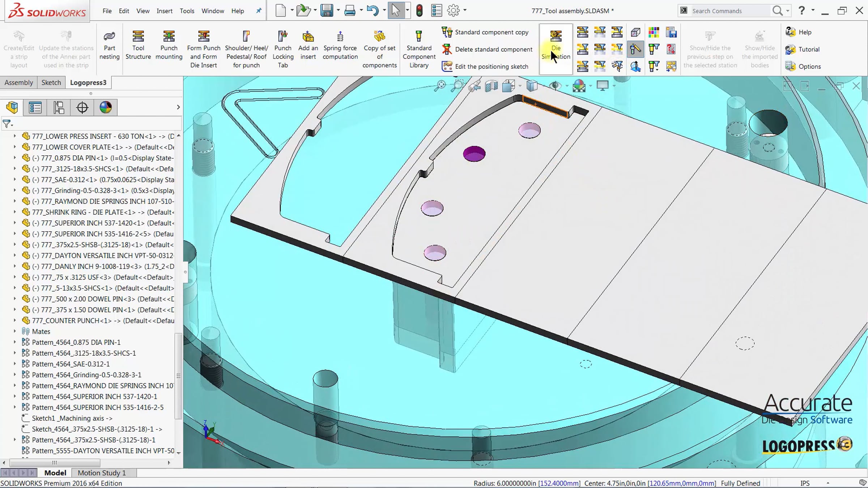Click the Search Commands input field

pos(730,11)
